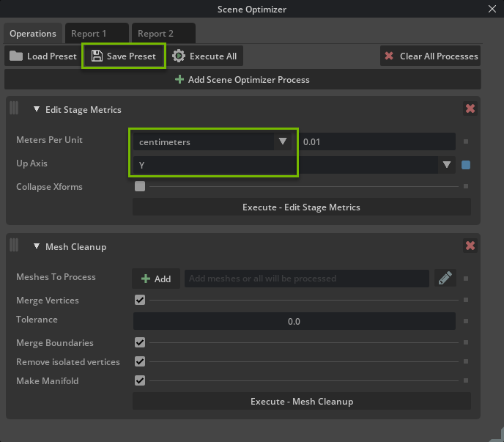Image resolution: width=504 pixels, height=442 pixels.
Task: Toggle Merge Vertices checkbox
Action: pyautogui.click(x=140, y=300)
